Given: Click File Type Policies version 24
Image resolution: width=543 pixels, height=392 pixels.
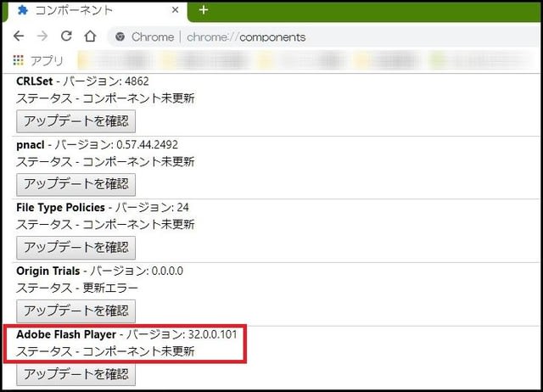Looking at the screenshot, I should tap(183, 208).
